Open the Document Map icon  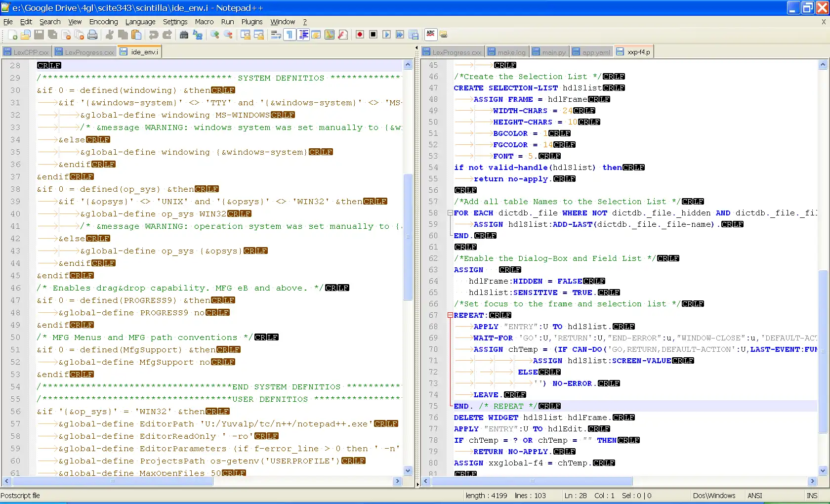[330, 35]
